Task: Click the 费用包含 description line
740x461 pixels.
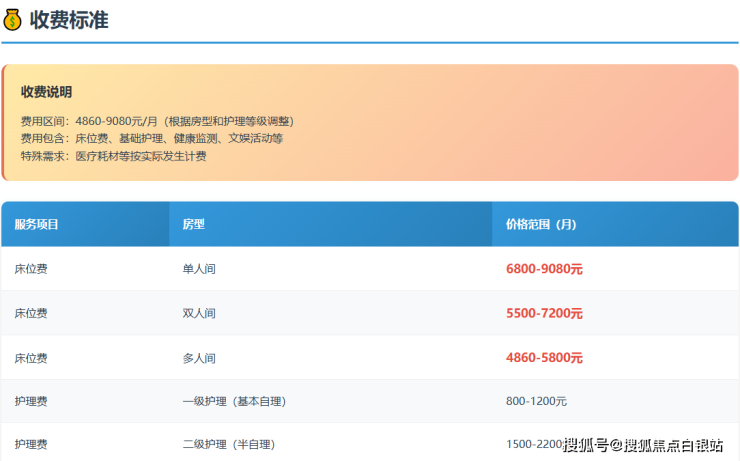Action: pos(151,138)
